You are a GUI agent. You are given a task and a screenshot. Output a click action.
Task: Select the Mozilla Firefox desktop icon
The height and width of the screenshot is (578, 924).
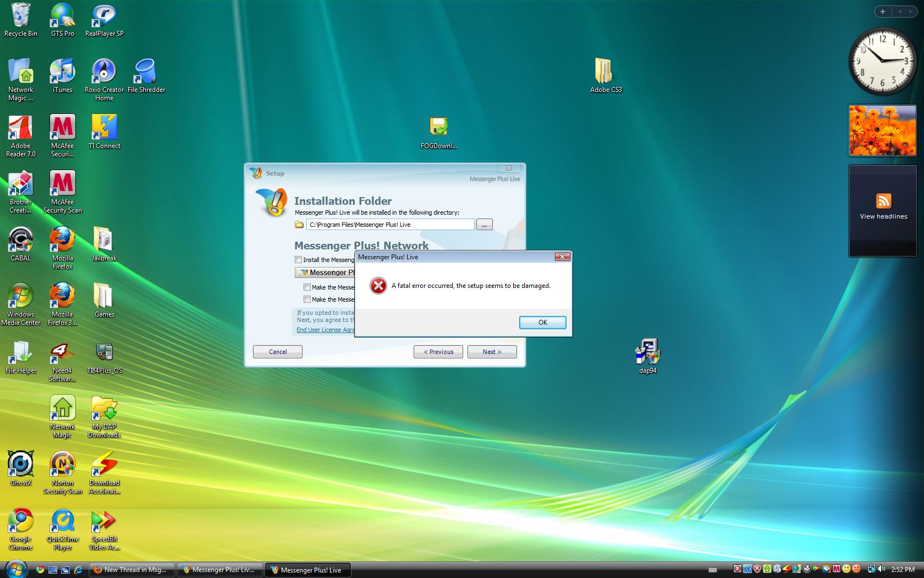tap(62, 242)
